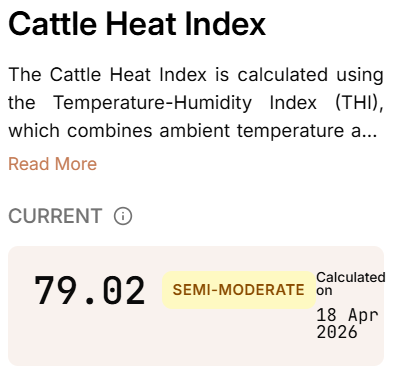The image size is (402, 372).
Task: Click the word combines in the description
Action: coord(110,131)
